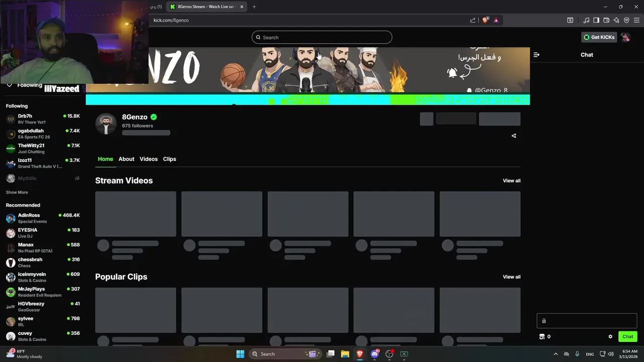Open a new browser tab
This screenshot has width=644, height=362.
tap(254, 7)
